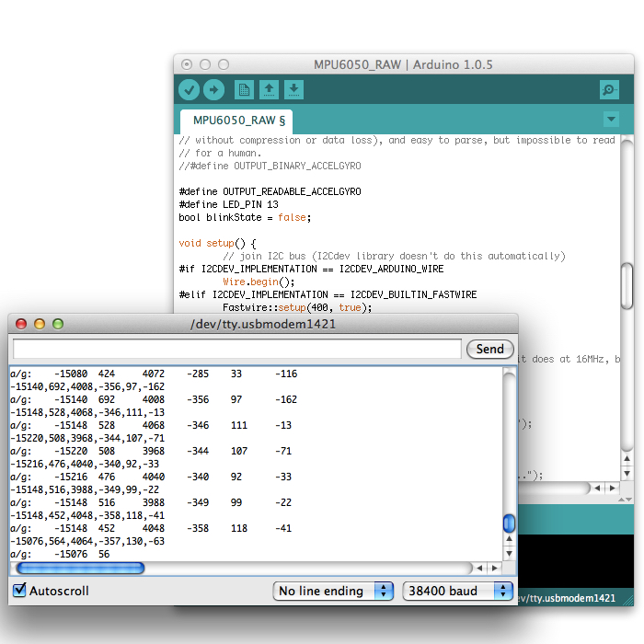This screenshot has height=644, width=644.
Task: Click the '#define OUTPUT_READABLE_ACCELGYRO' line
Action: (x=270, y=191)
